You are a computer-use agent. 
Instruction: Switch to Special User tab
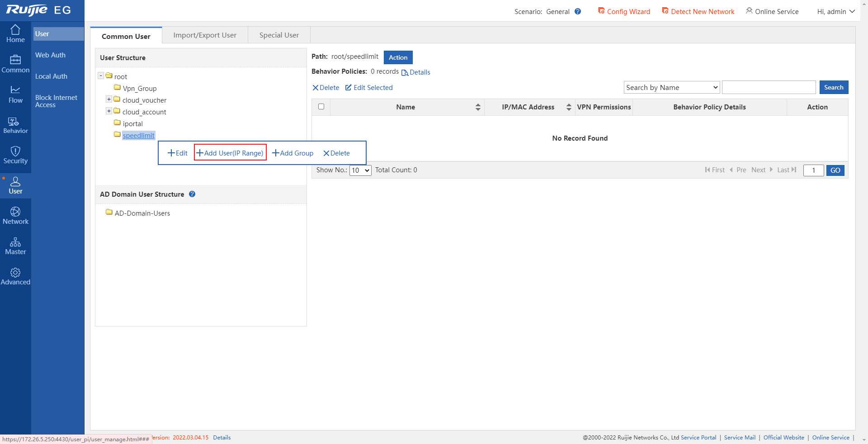tap(279, 35)
